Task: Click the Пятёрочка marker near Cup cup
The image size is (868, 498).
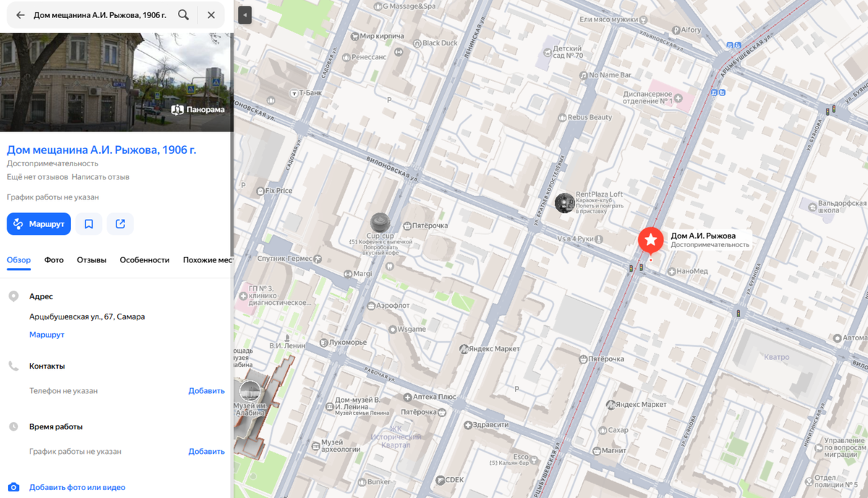Action: 407,226
